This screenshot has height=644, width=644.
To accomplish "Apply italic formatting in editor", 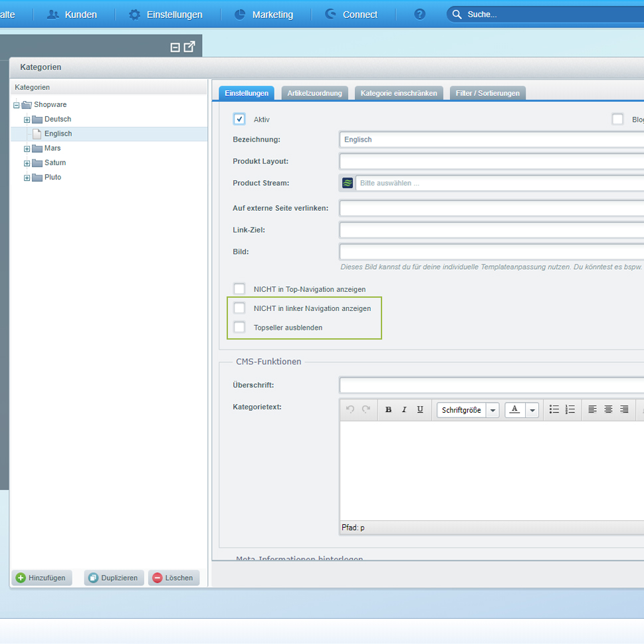I will (x=404, y=410).
